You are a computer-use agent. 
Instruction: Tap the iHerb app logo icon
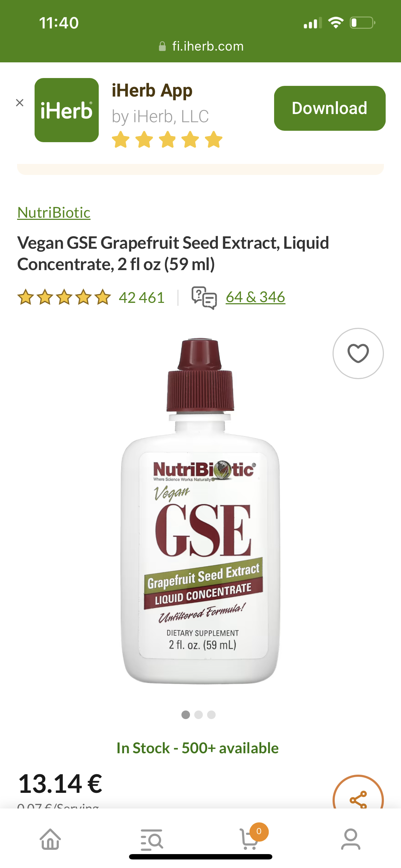(x=67, y=110)
